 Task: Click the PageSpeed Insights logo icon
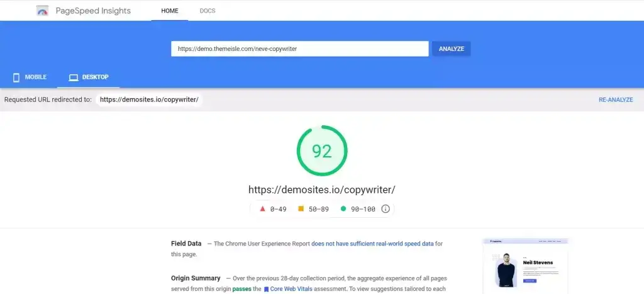[42, 11]
